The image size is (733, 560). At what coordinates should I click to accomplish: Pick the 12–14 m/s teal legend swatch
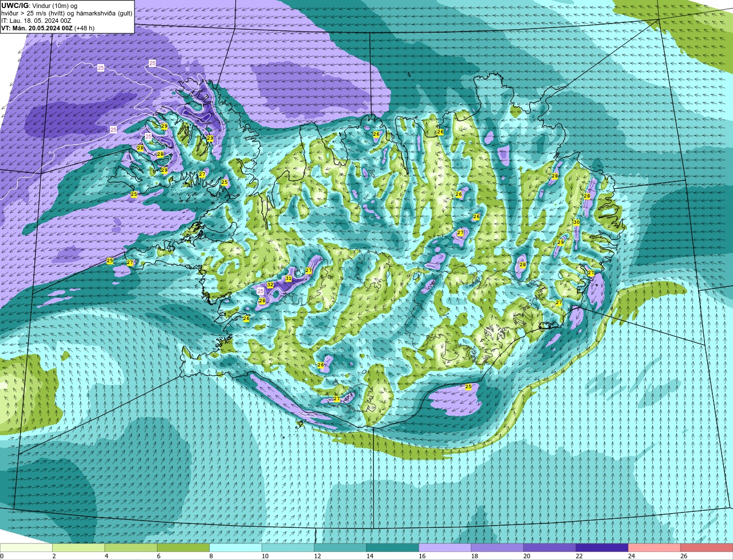[x=341, y=548]
